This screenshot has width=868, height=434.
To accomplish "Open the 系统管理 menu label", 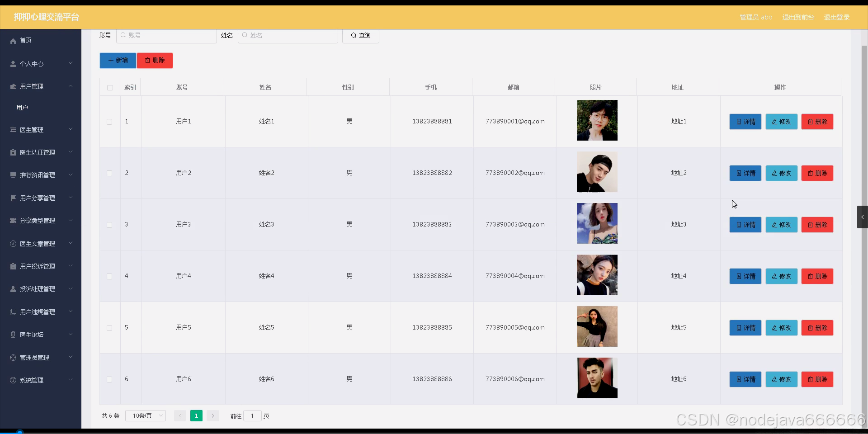I will click(32, 380).
